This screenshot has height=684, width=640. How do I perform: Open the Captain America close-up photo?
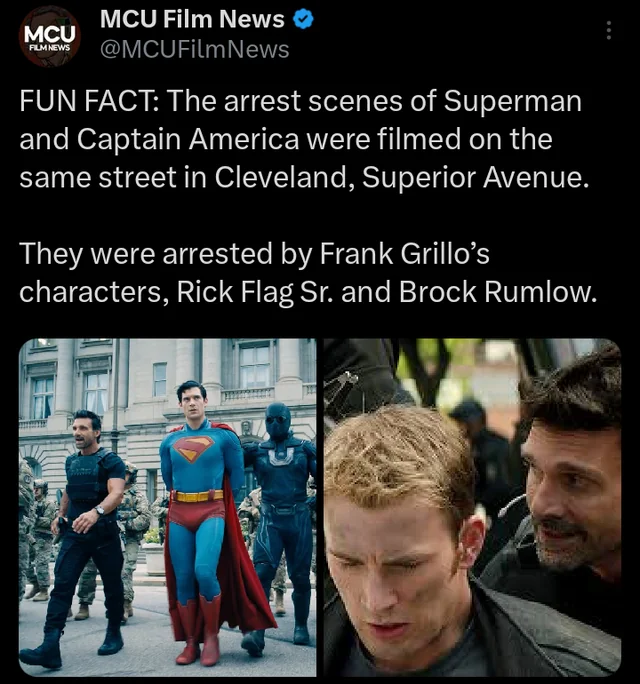click(x=472, y=507)
